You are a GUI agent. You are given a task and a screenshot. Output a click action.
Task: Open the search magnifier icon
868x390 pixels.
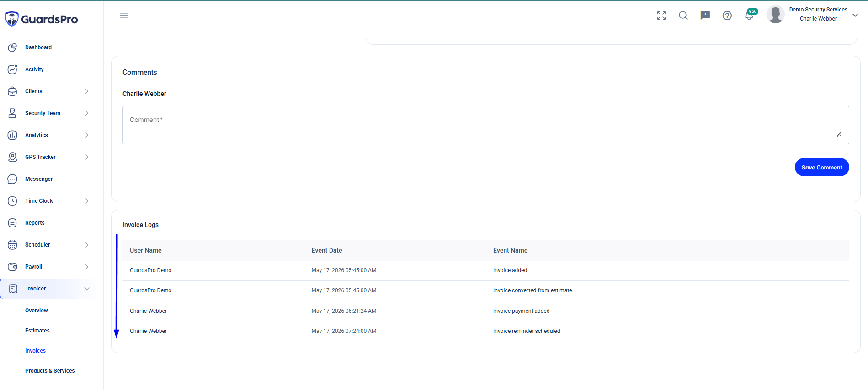tap(683, 16)
